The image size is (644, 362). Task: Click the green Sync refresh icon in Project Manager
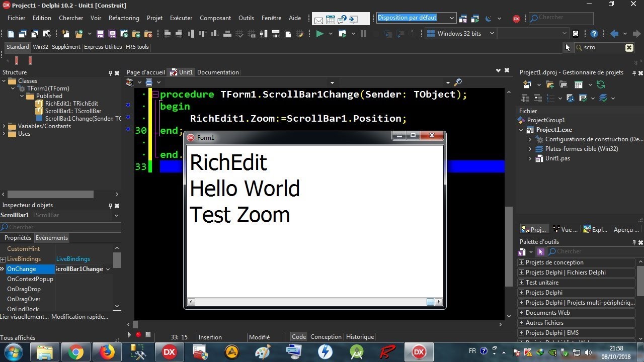click(x=600, y=84)
